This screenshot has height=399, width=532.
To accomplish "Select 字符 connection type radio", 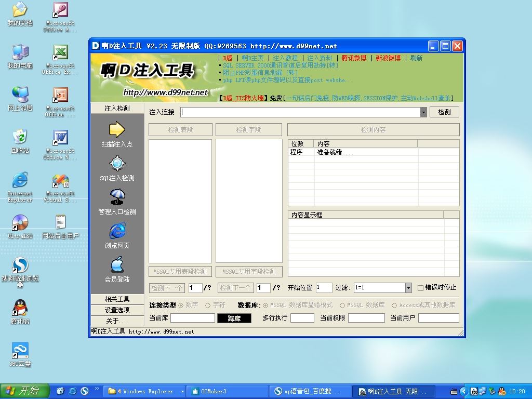I will [x=208, y=305].
